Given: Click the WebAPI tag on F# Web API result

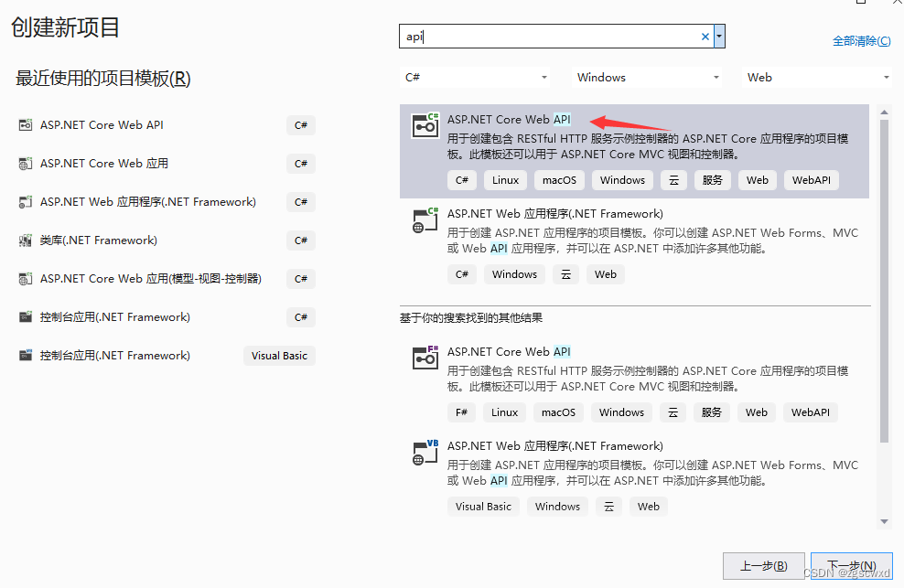Looking at the screenshot, I should (x=811, y=412).
